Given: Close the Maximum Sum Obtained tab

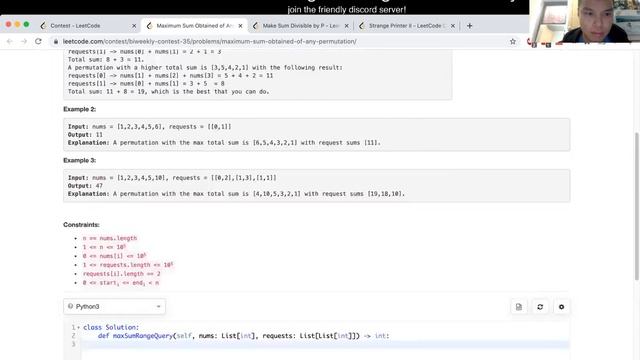Looking at the screenshot, I should point(240,26).
